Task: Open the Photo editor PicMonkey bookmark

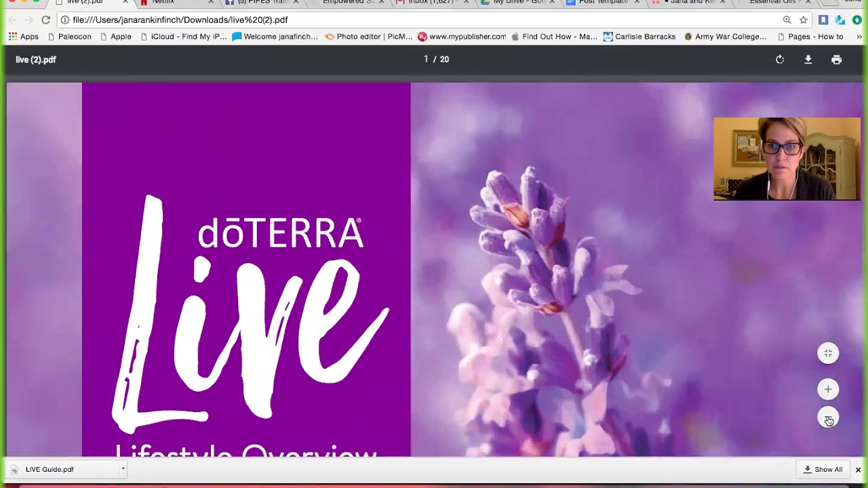Action: pos(369,37)
